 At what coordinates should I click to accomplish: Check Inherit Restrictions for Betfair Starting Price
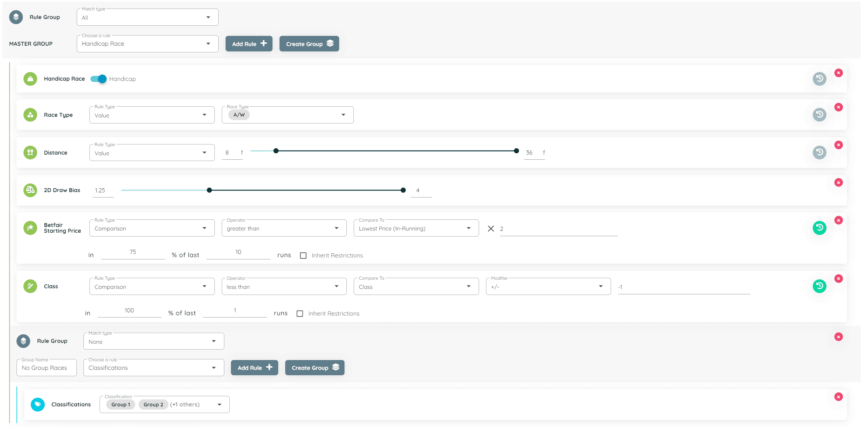303,255
